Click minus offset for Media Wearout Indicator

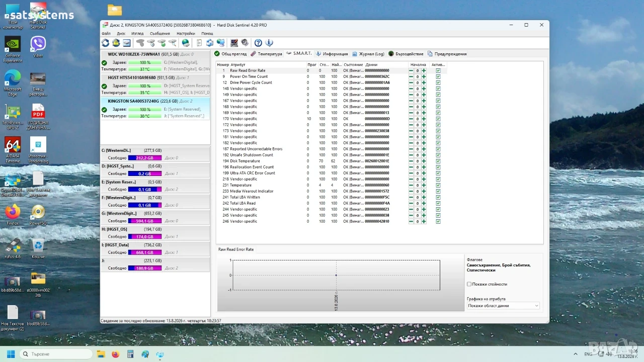click(411, 191)
